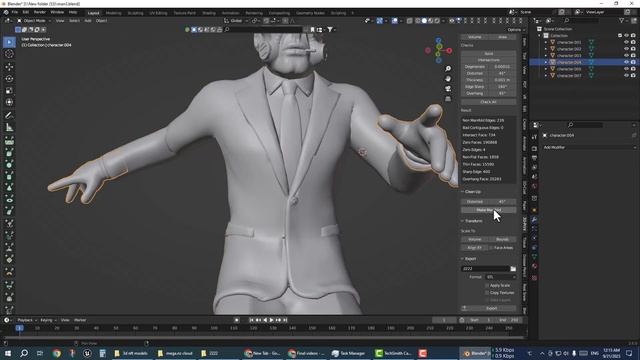The width and height of the screenshot is (640, 360).
Task: Disable character.007 in renders via camera icon
Action: [633, 76]
